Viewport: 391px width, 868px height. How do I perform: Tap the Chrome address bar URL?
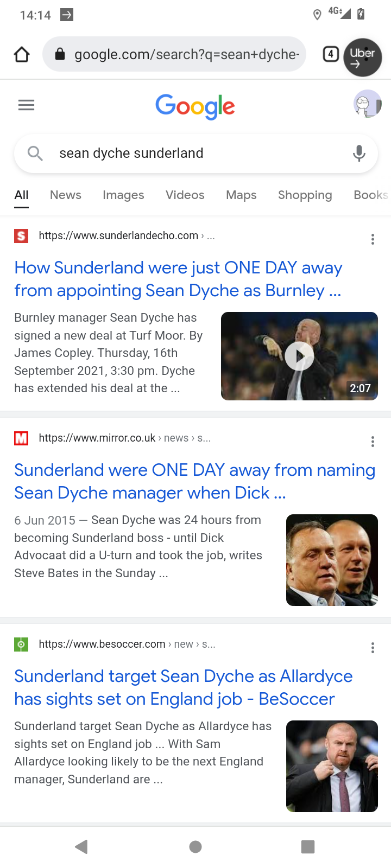pos(186,54)
